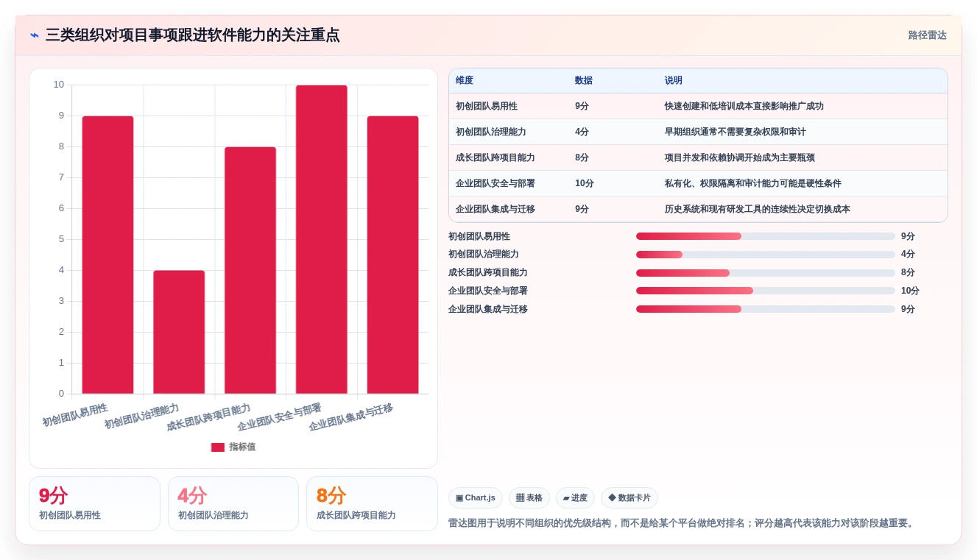
Task: Click the description 快速创建和低培训成本直接影响推广成功
Action: [744, 106]
